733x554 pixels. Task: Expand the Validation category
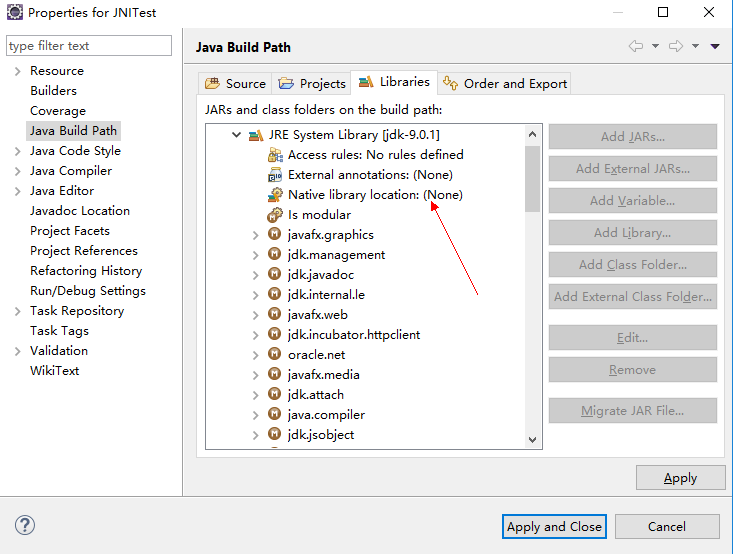pyautogui.click(x=17, y=352)
